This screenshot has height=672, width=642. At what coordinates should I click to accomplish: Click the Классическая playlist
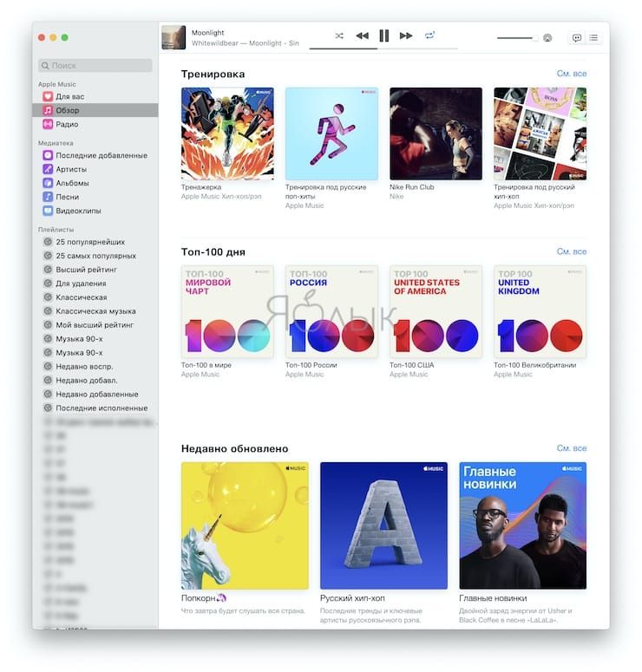click(95, 297)
